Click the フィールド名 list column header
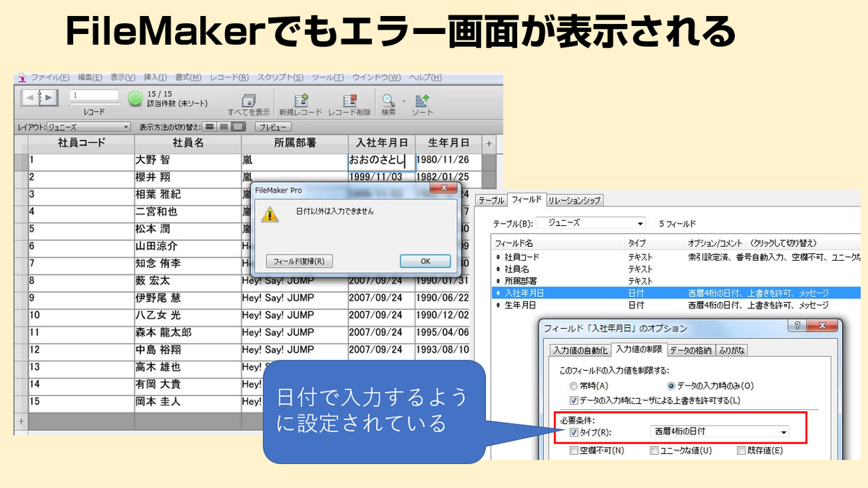This screenshot has width=868, height=488. pos(558,243)
